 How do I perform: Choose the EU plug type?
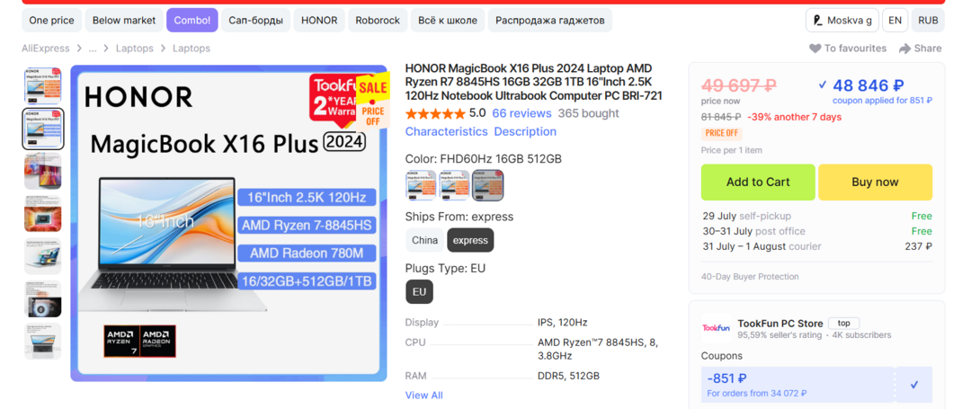click(x=419, y=291)
